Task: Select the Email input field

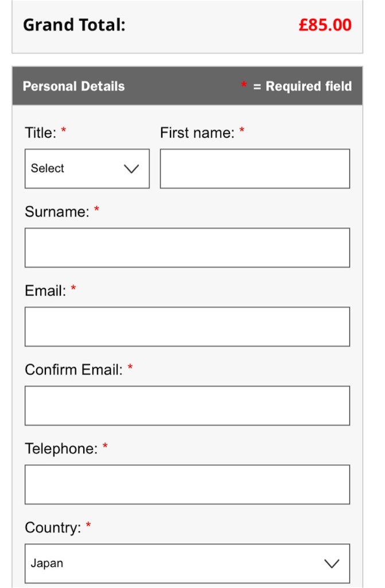Action: click(x=188, y=327)
